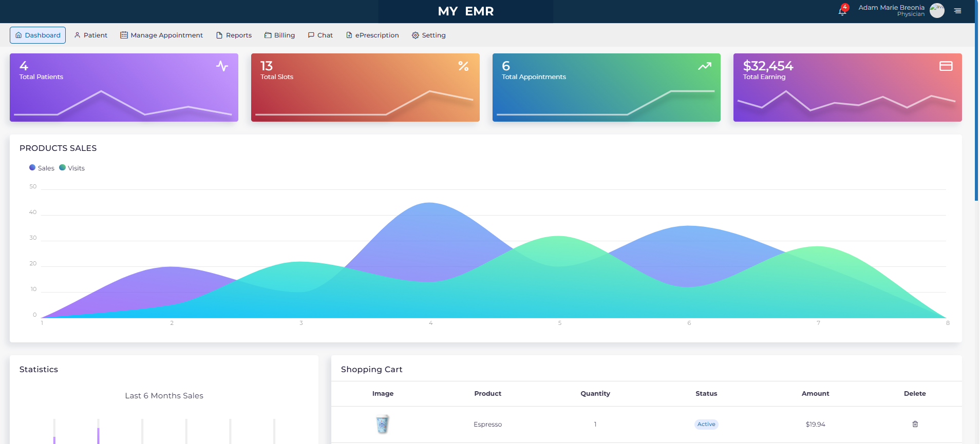Click the Active status badge for Espresso
Screen dimensions: 980x444
coord(706,424)
